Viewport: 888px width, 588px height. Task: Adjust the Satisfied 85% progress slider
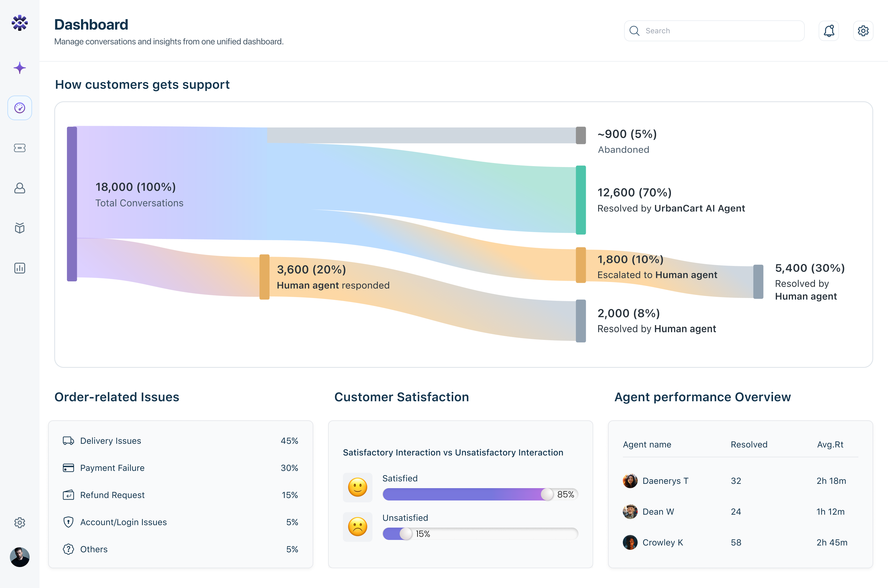[547, 494]
